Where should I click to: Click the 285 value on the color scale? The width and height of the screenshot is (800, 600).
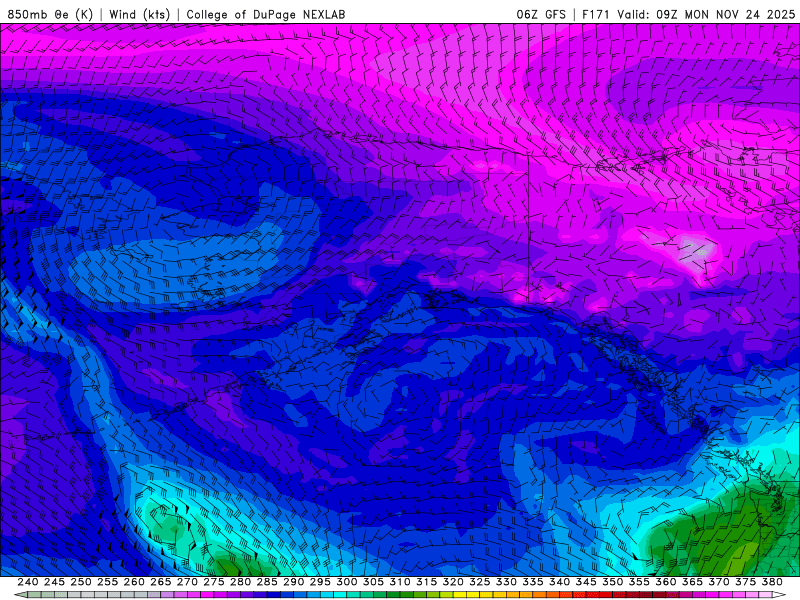coord(267,582)
